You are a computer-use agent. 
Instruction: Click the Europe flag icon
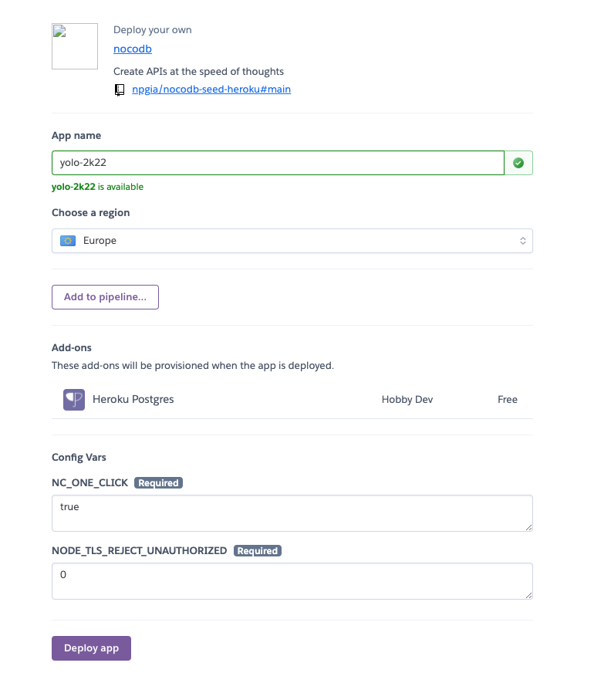click(68, 241)
